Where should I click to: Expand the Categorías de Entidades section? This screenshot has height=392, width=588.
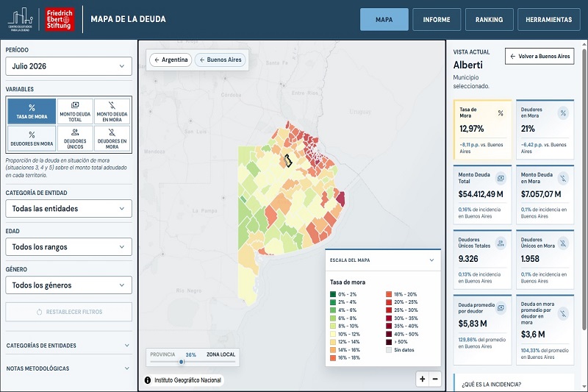click(68, 346)
